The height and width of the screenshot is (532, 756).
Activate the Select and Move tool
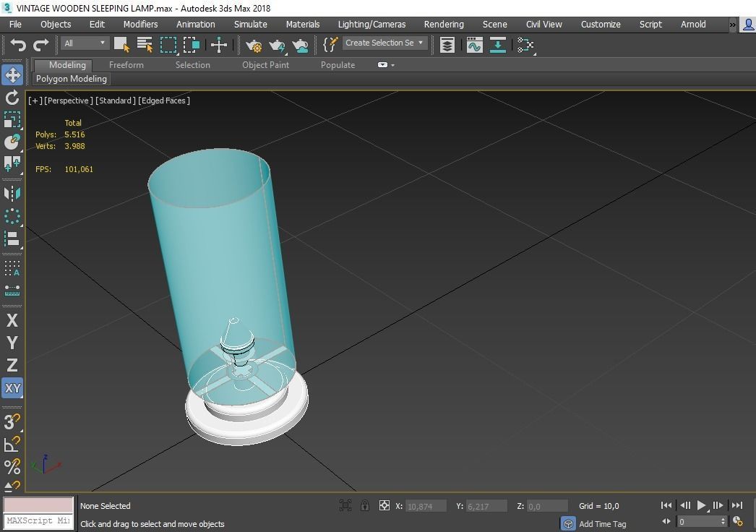(12, 74)
